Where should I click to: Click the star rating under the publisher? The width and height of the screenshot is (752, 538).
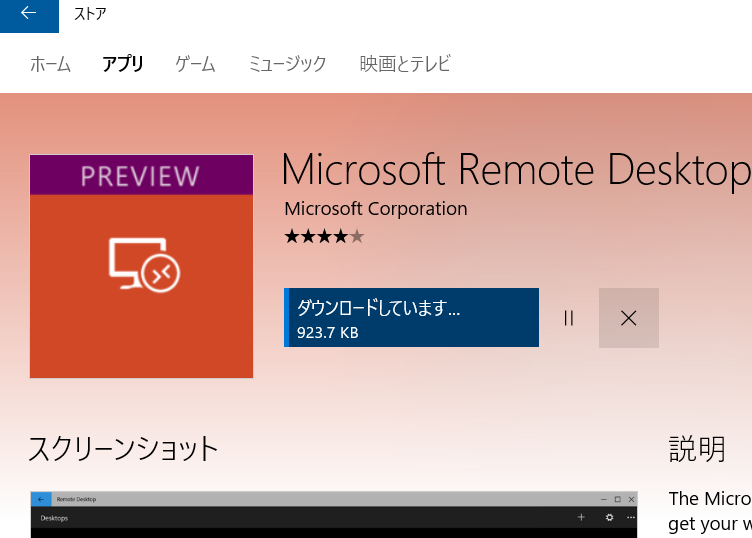point(325,236)
